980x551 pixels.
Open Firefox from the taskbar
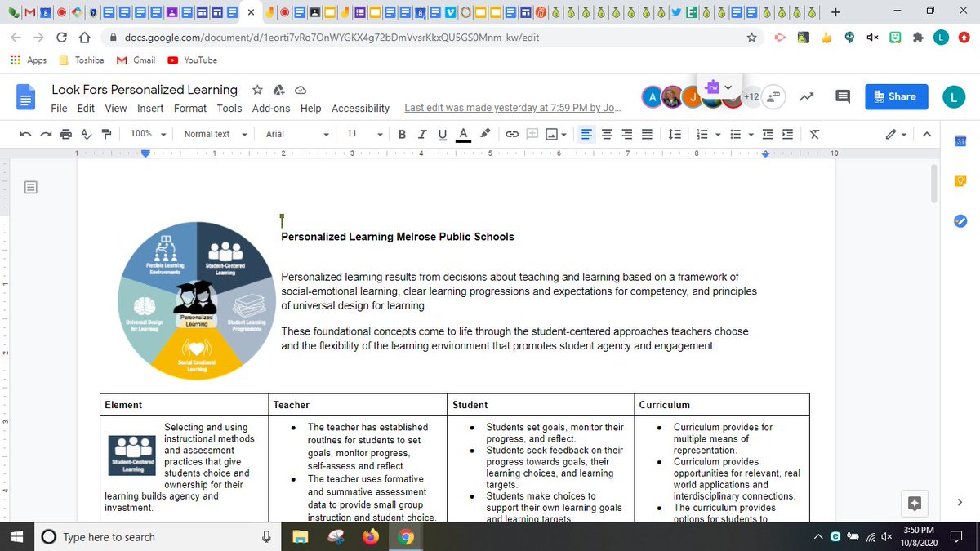tap(371, 537)
